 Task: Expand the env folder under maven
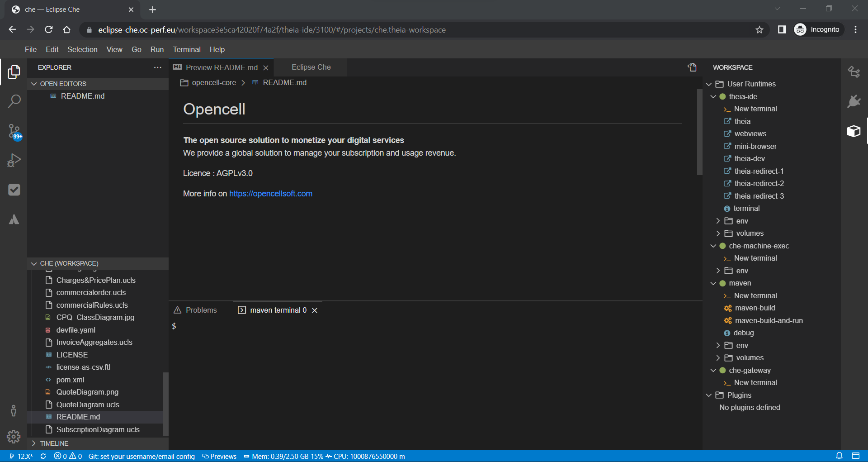point(717,345)
